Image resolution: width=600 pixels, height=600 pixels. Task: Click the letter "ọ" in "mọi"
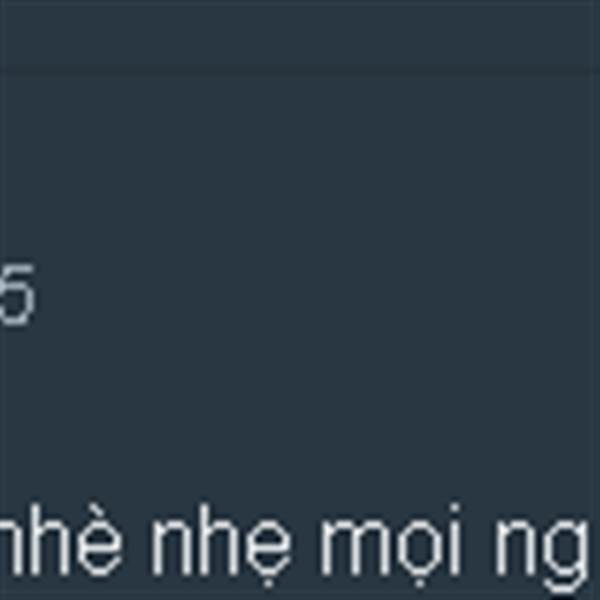click(419, 551)
